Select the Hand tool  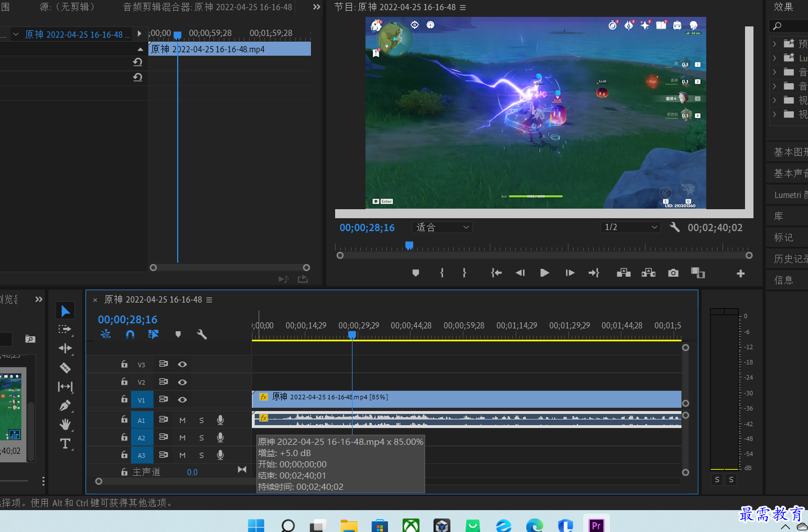65,425
